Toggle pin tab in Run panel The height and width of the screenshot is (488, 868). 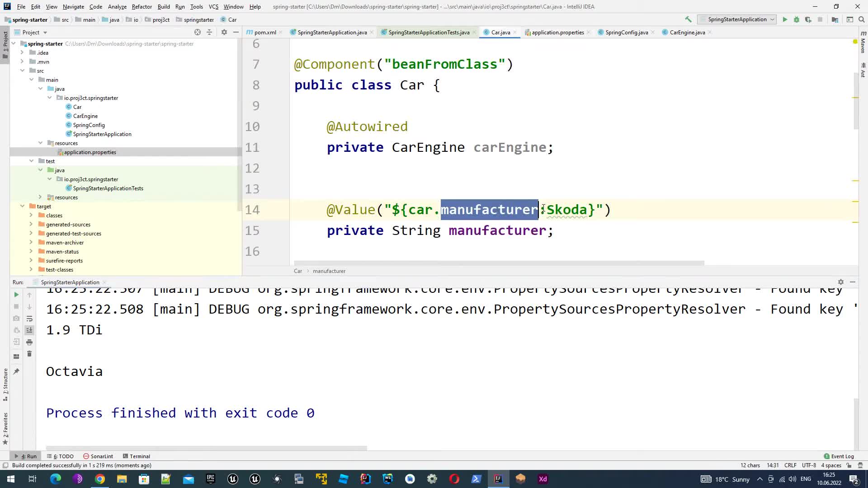16,371
